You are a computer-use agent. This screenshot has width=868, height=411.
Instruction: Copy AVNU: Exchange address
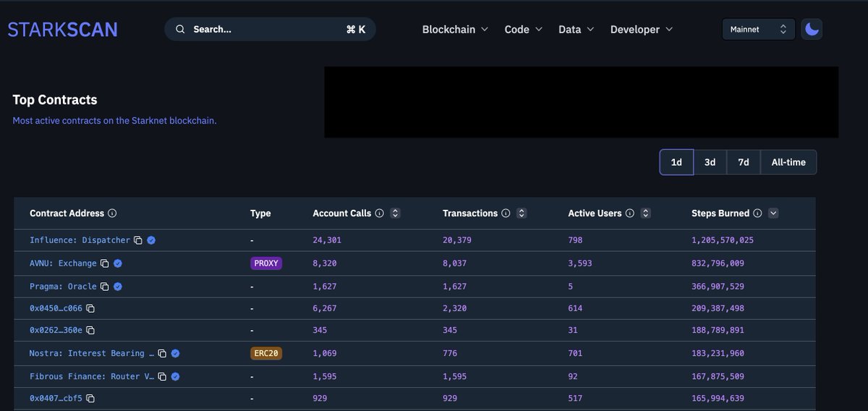(104, 263)
